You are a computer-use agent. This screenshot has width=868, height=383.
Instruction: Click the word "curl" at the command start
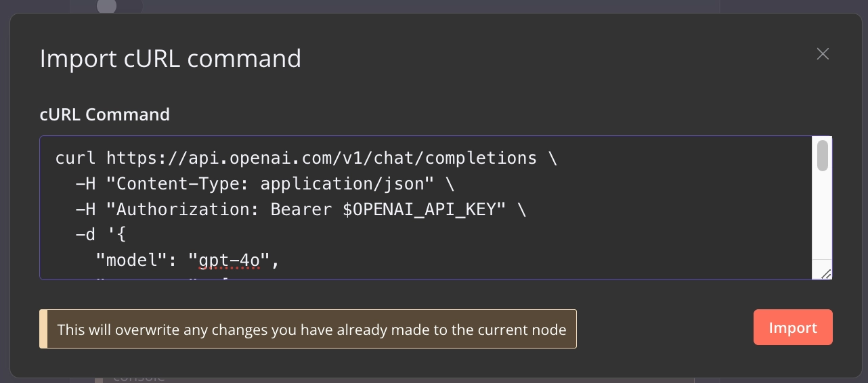[x=75, y=158]
